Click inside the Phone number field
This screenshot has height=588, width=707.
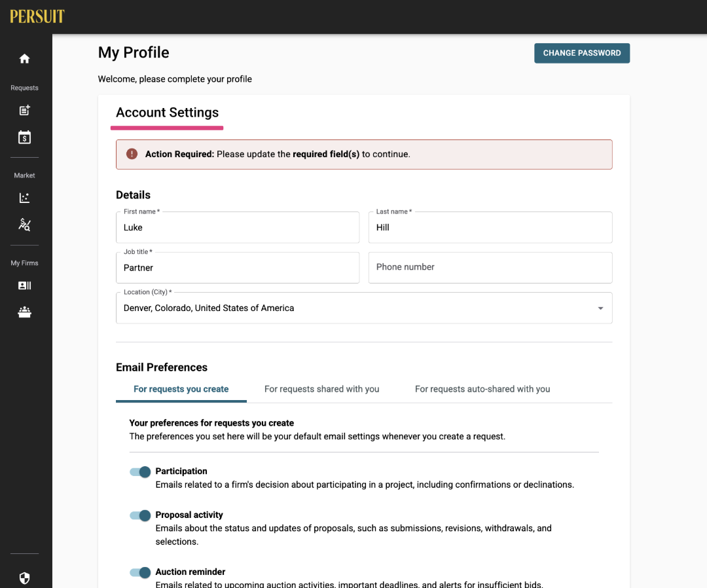pyautogui.click(x=490, y=267)
